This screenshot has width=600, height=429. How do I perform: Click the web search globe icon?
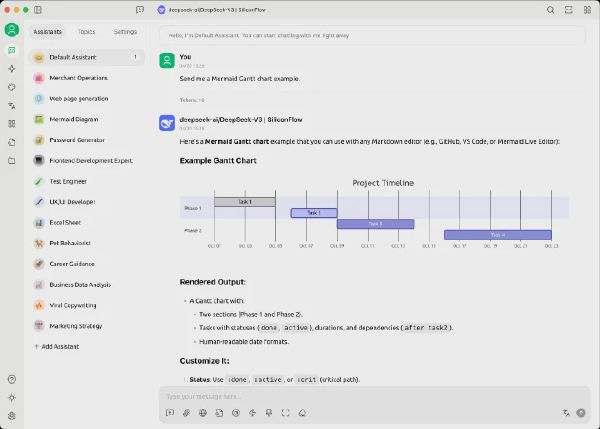point(203,413)
